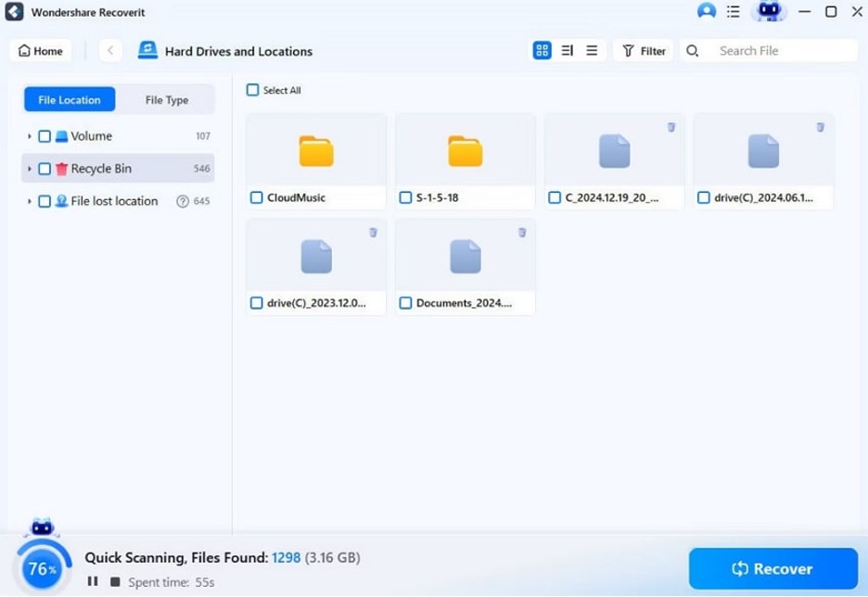Go back using the left arrow
Image resolution: width=868 pixels, height=597 pixels.
(x=110, y=51)
